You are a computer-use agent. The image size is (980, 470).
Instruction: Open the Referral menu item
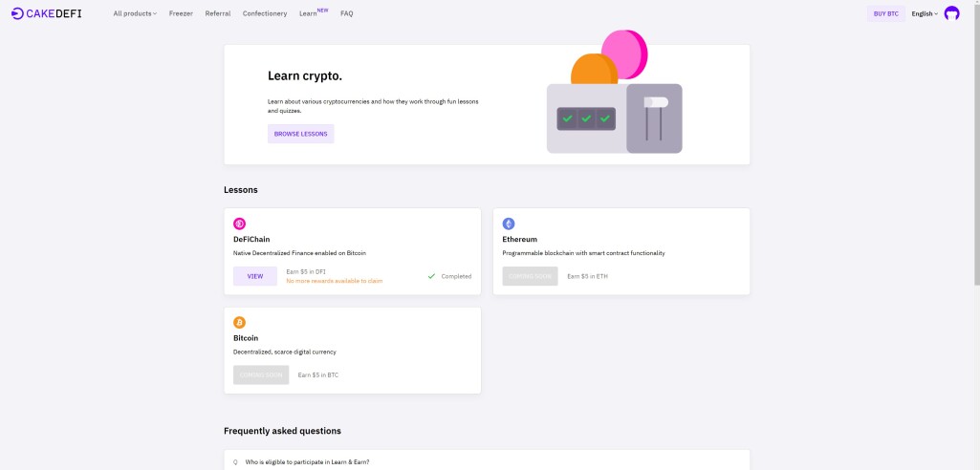[x=217, y=13]
